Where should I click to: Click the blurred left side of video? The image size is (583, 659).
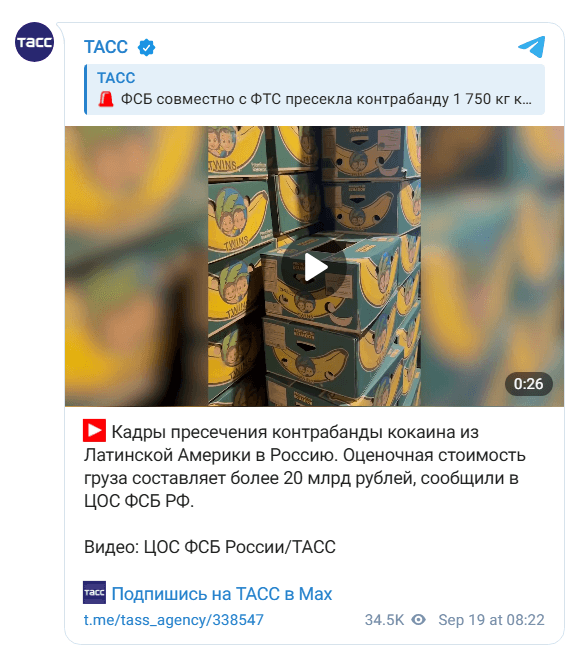pos(137,266)
